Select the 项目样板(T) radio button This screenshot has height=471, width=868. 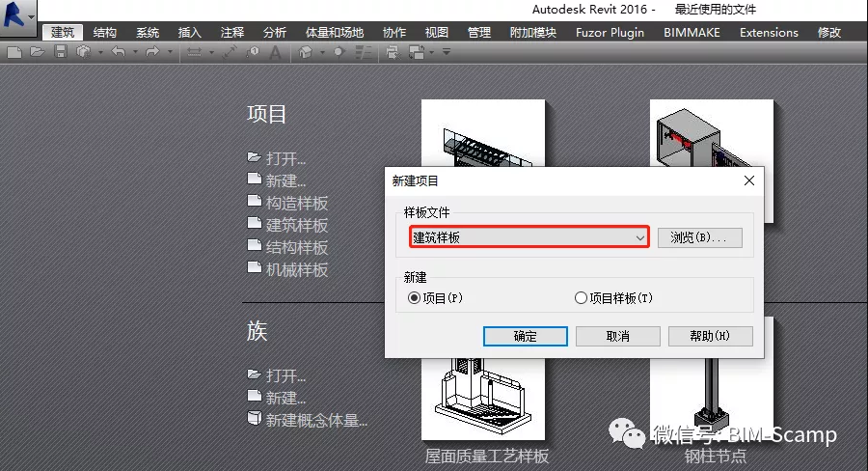pos(581,298)
